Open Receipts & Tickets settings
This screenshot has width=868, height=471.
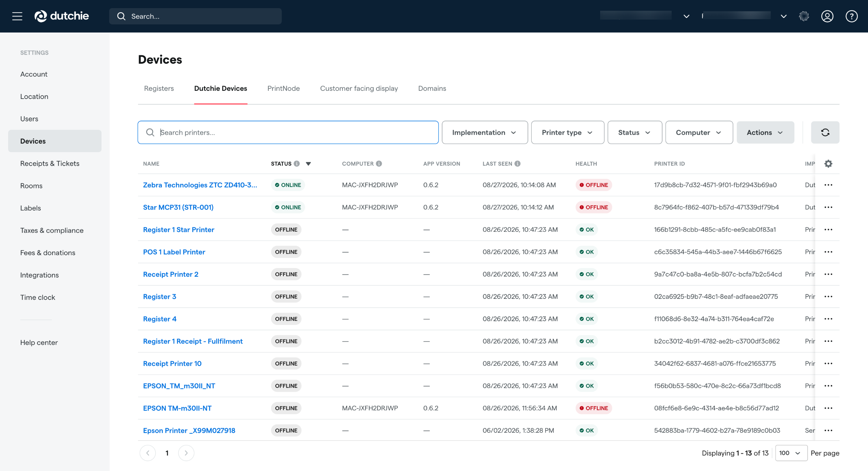[x=50, y=164]
